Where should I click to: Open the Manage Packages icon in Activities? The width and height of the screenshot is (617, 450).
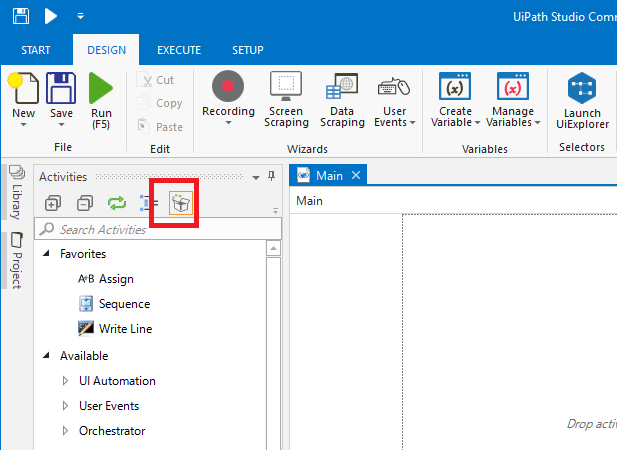pyautogui.click(x=181, y=203)
